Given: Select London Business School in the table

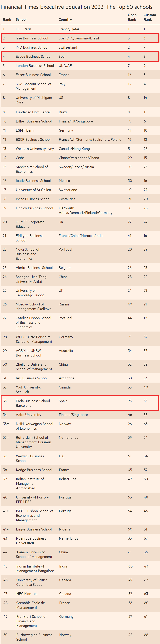Looking at the screenshot, I should 35,66.
